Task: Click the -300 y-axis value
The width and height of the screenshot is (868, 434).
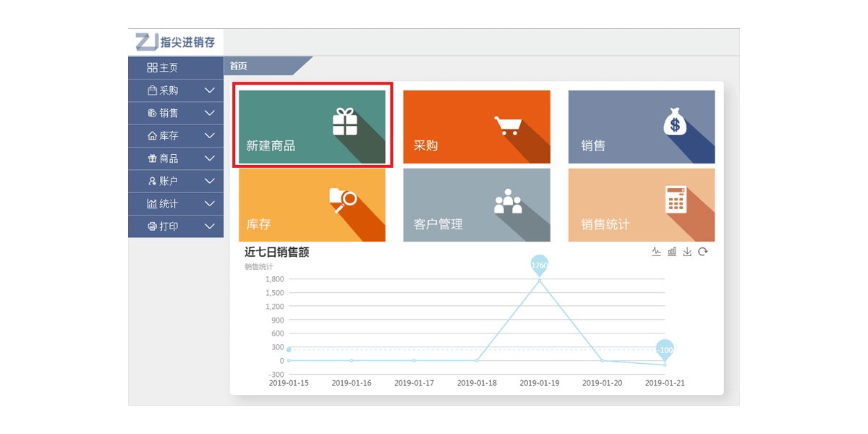Action: pyautogui.click(x=276, y=375)
